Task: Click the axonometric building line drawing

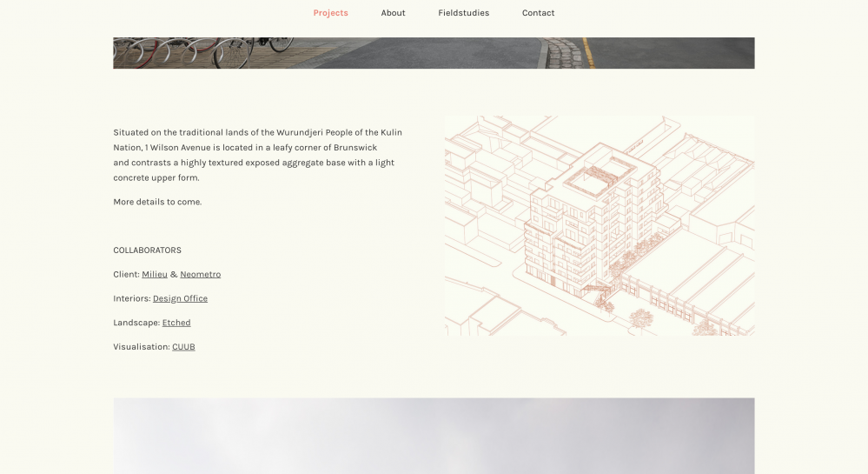Action: pos(600,225)
